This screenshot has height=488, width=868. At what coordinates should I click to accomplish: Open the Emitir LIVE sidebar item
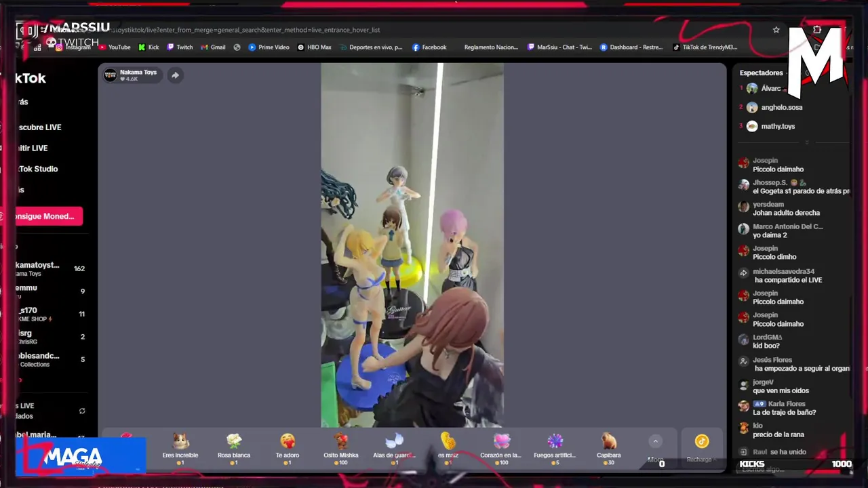pyautogui.click(x=33, y=148)
